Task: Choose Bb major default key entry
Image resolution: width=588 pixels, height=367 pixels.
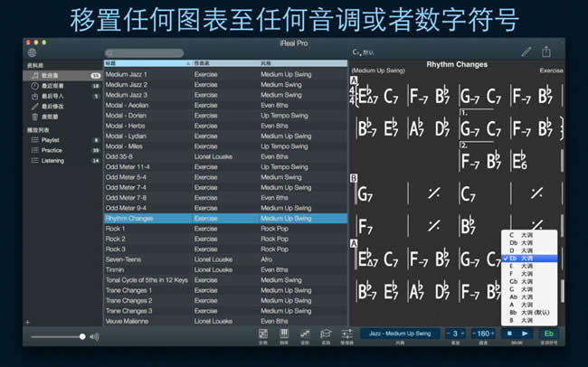Action: 529,312
